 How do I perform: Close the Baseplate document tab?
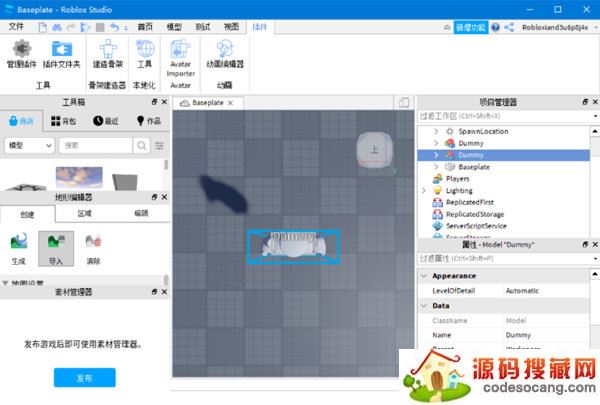pos(230,103)
